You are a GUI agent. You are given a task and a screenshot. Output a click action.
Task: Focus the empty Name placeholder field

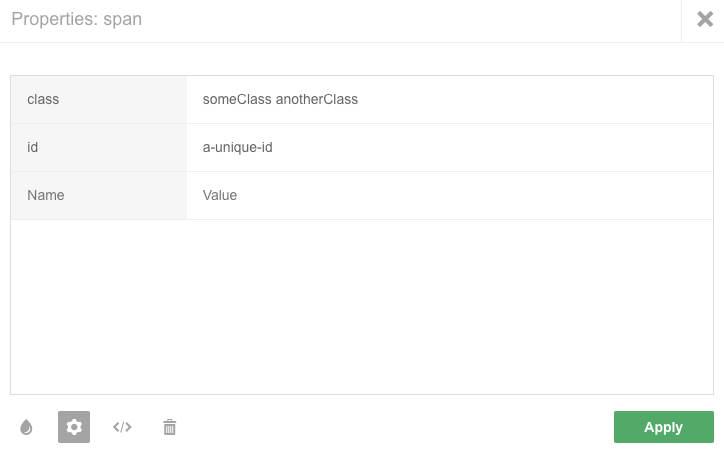pos(99,196)
